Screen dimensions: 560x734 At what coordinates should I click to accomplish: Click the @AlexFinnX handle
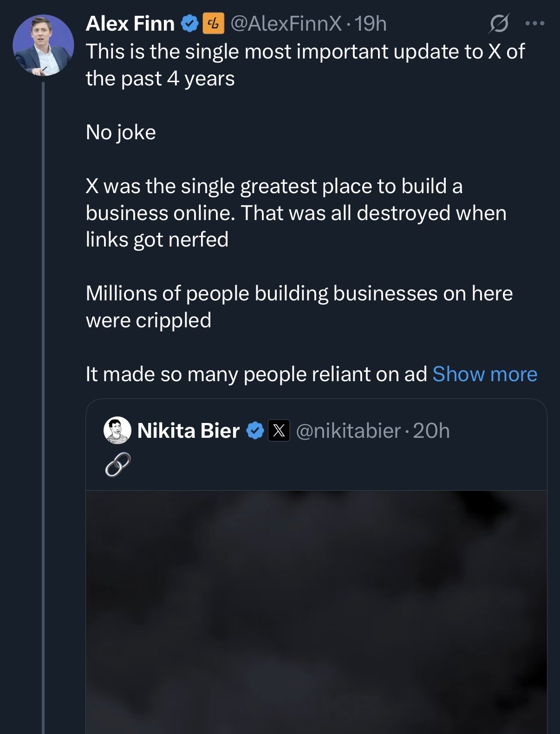point(286,24)
